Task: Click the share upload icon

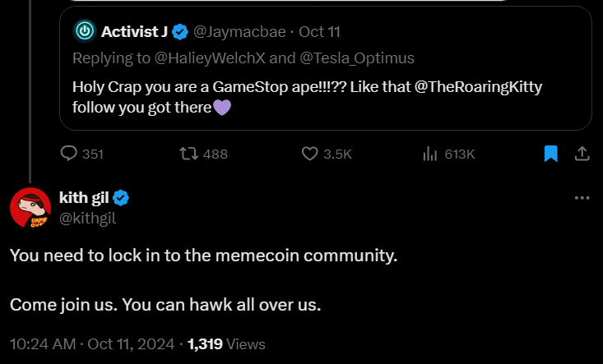Action: coord(581,154)
